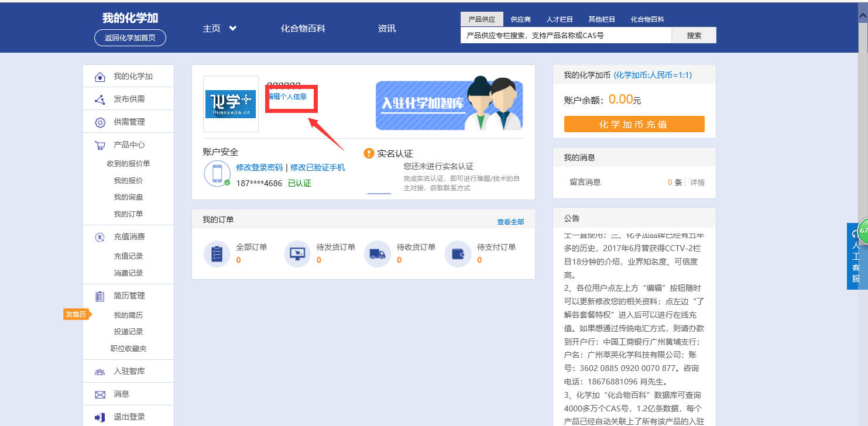This screenshot has width=868, height=426.
Task: Open 化合物百科 in the top navigation
Action: tap(303, 28)
